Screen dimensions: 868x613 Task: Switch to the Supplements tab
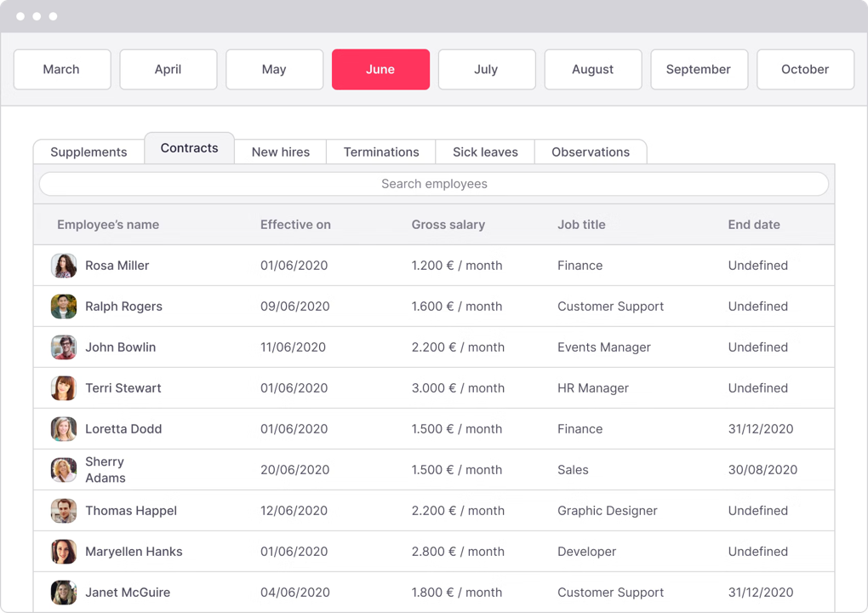tap(88, 152)
